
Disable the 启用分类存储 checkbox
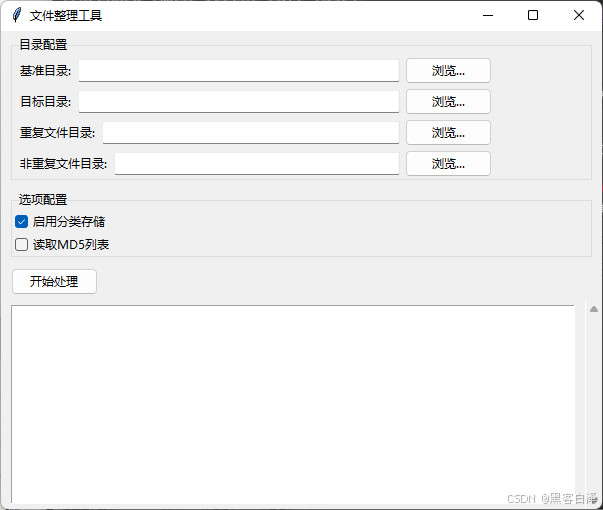click(x=22, y=222)
